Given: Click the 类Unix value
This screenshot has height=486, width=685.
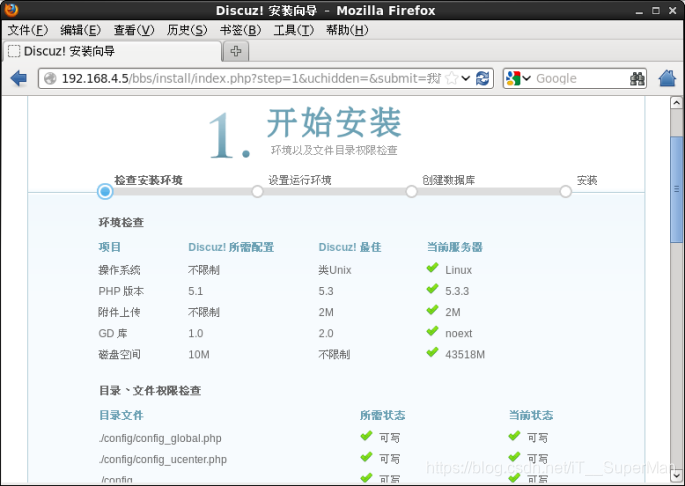Looking at the screenshot, I should click(x=335, y=270).
